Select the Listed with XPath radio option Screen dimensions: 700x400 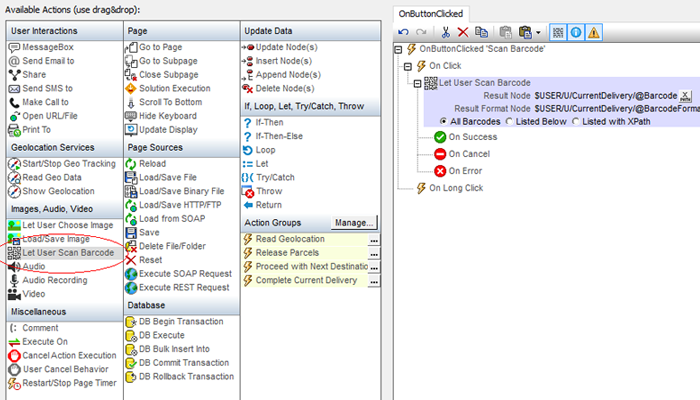pyautogui.click(x=575, y=122)
